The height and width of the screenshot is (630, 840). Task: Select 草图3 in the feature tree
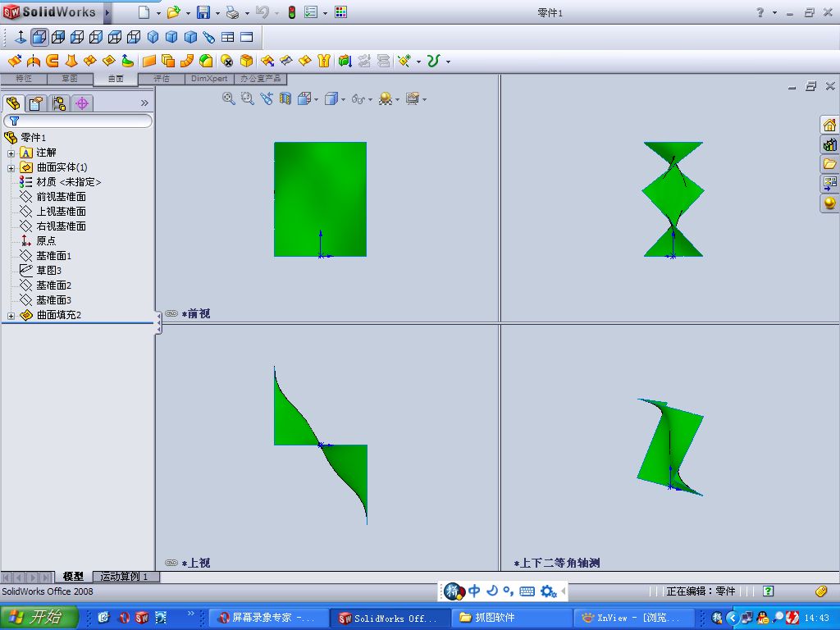click(x=48, y=271)
